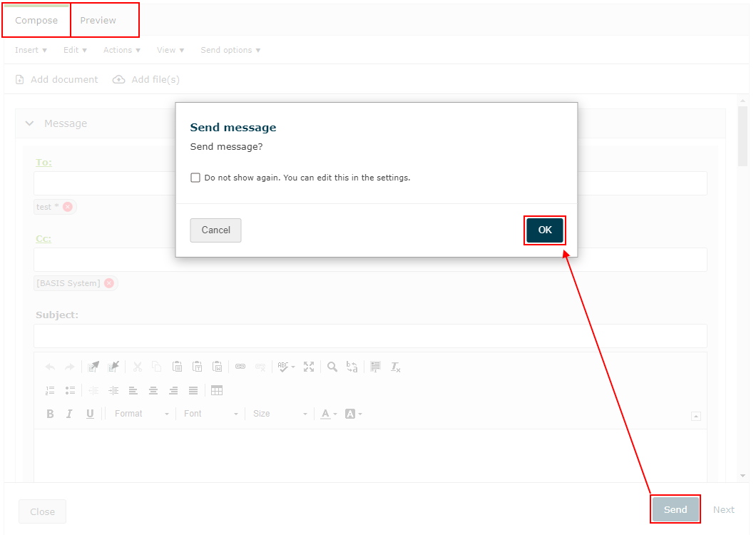This screenshot has height=535, width=756.
Task: Confirm sending by clicking OK
Action: coord(545,230)
